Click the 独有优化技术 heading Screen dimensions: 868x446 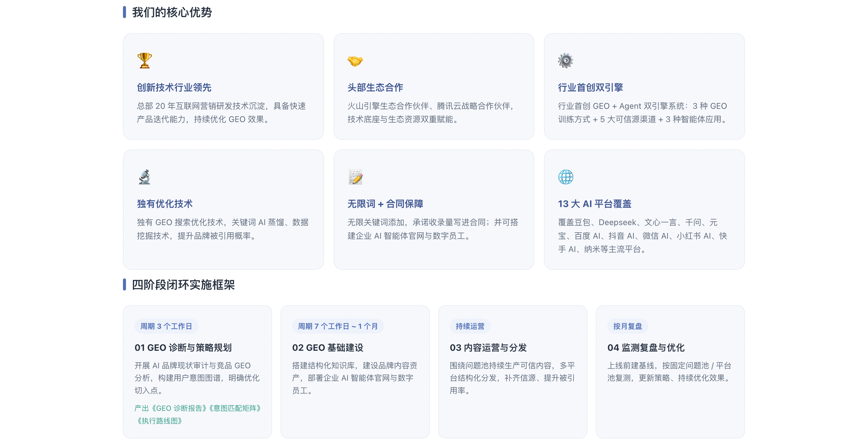(x=165, y=204)
